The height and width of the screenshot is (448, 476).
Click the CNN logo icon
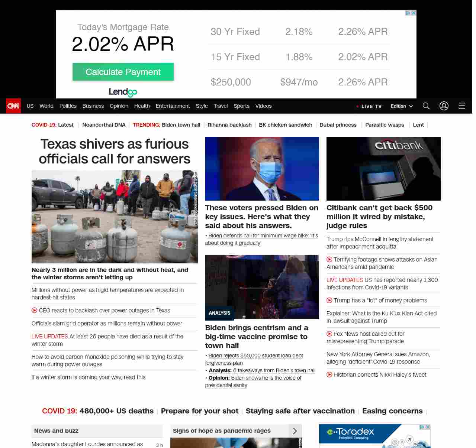pos(13,106)
